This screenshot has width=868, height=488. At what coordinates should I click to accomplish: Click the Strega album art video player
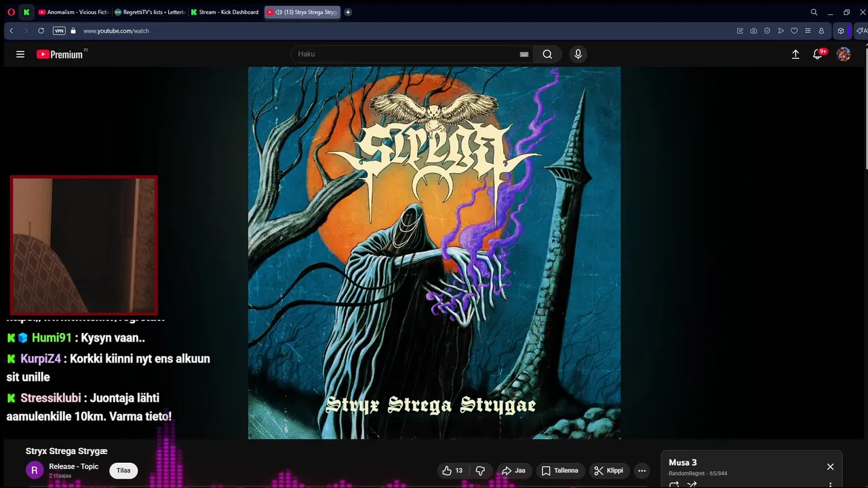[434, 253]
